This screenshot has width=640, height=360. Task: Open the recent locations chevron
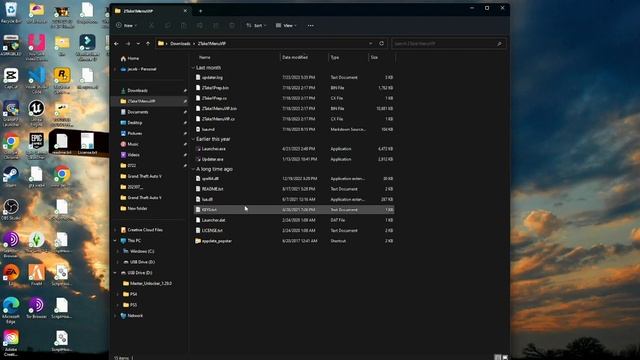pos(138,43)
